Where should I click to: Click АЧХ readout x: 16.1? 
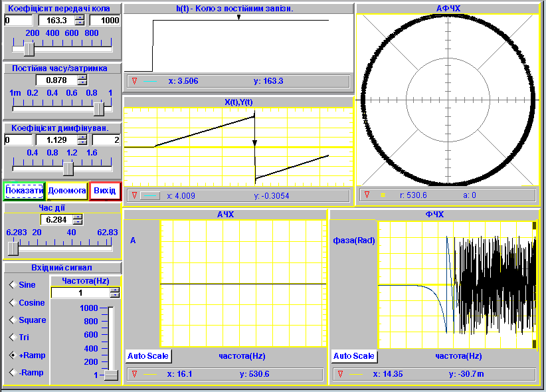point(180,374)
